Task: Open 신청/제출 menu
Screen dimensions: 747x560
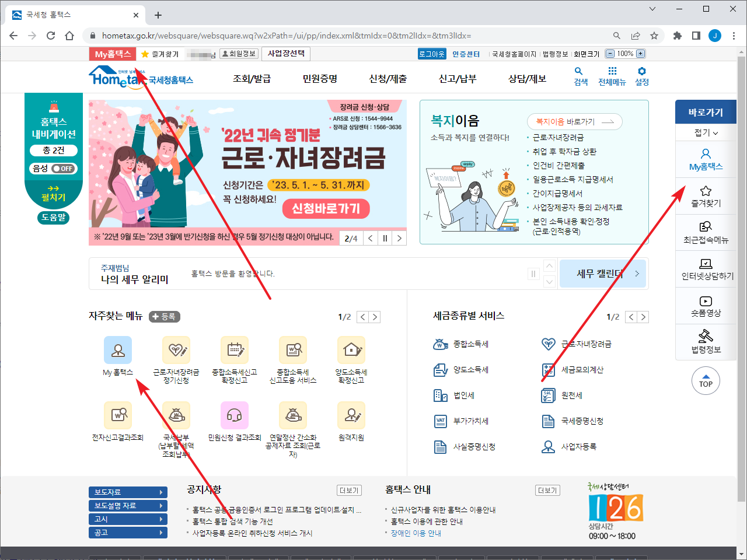Action: tap(388, 79)
